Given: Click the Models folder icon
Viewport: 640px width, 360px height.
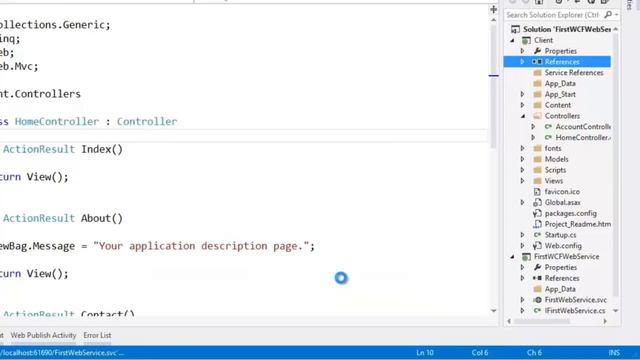Looking at the screenshot, I should pyautogui.click(x=537, y=159).
